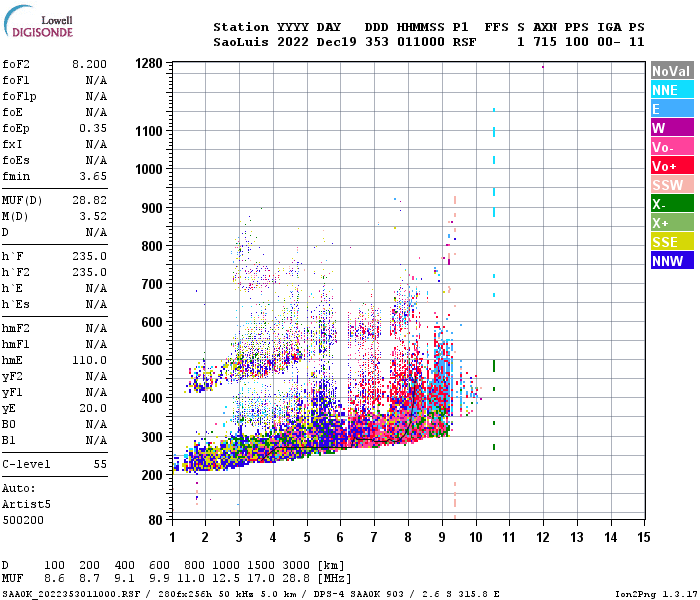700x600 pixels.
Task: Click the fxI parameter label
Action: 12,144
